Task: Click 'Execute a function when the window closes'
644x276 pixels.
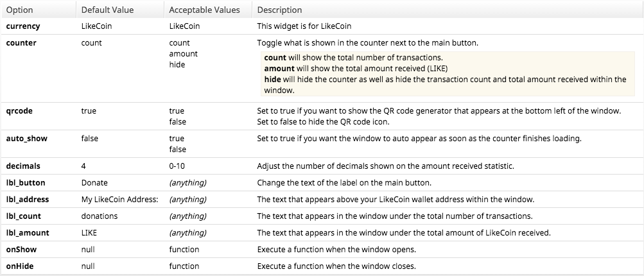Action: pos(337,266)
